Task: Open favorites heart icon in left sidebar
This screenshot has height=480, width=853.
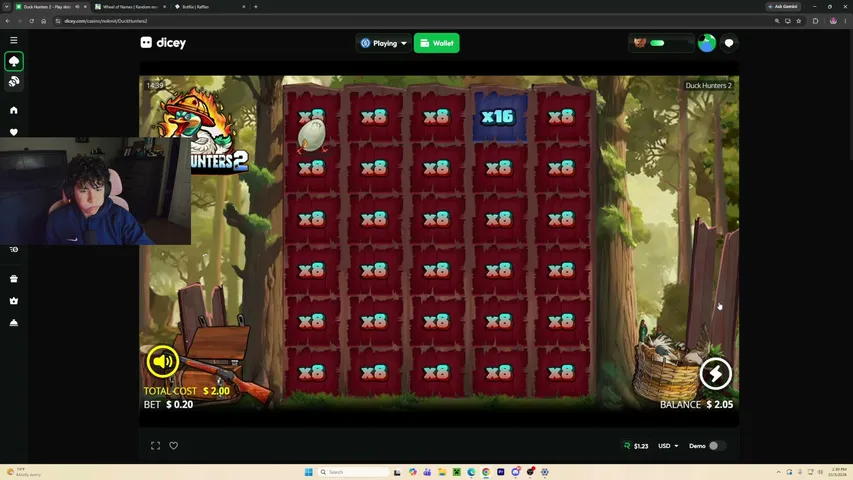Action: point(14,132)
